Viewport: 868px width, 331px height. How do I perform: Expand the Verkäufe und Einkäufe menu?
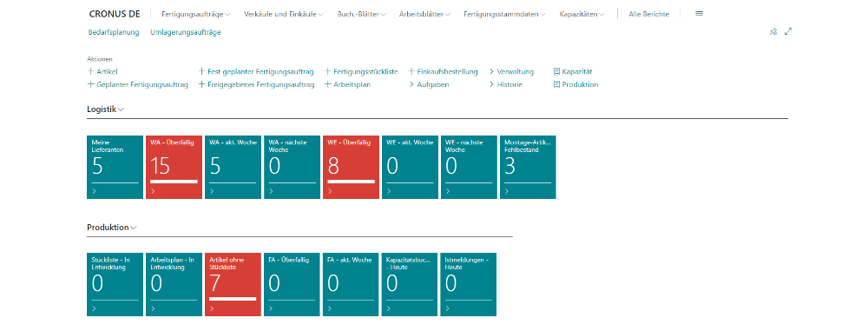pos(284,15)
